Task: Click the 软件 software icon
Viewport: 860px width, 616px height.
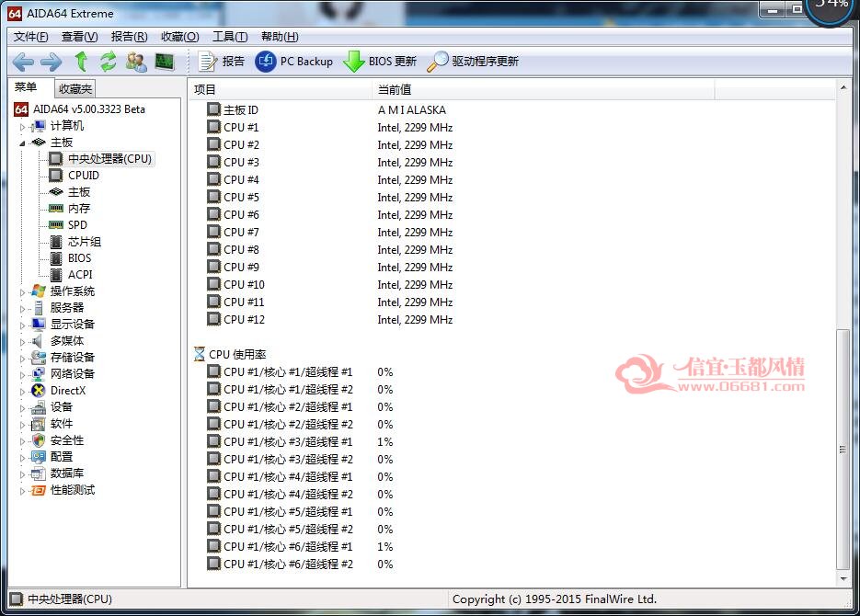Action: coord(39,424)
